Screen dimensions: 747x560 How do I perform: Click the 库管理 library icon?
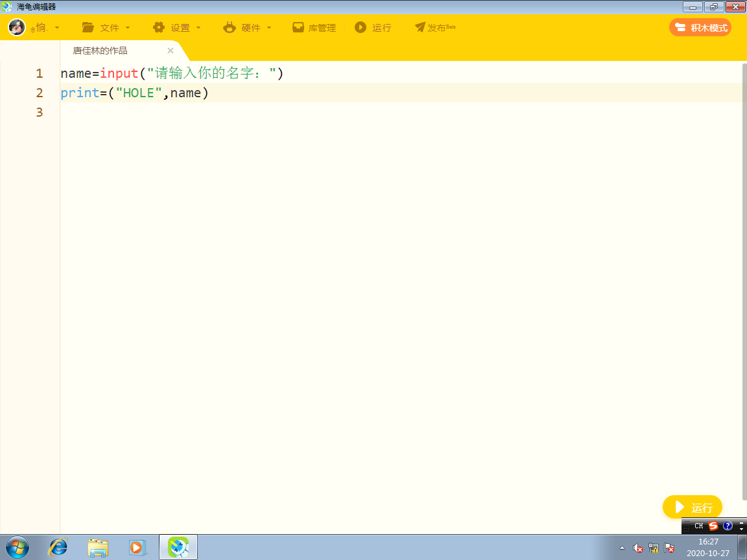tap(298, 27)
